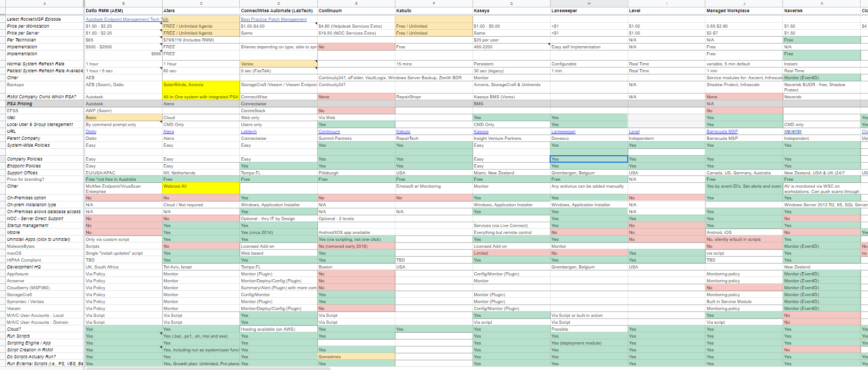The image size is (868, 370).
Task: Select the 'Android/IOS app available' cell
Action: (356, 232)
